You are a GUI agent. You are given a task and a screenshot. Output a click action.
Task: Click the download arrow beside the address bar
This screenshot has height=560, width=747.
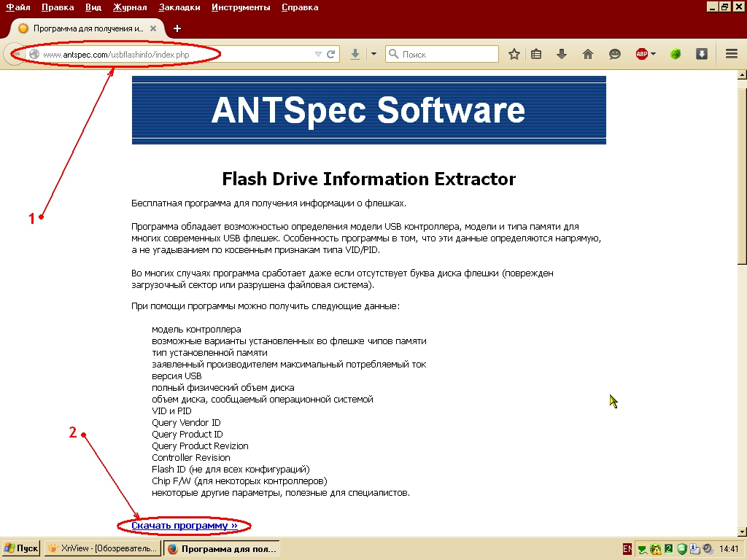(x=355, y=54)
